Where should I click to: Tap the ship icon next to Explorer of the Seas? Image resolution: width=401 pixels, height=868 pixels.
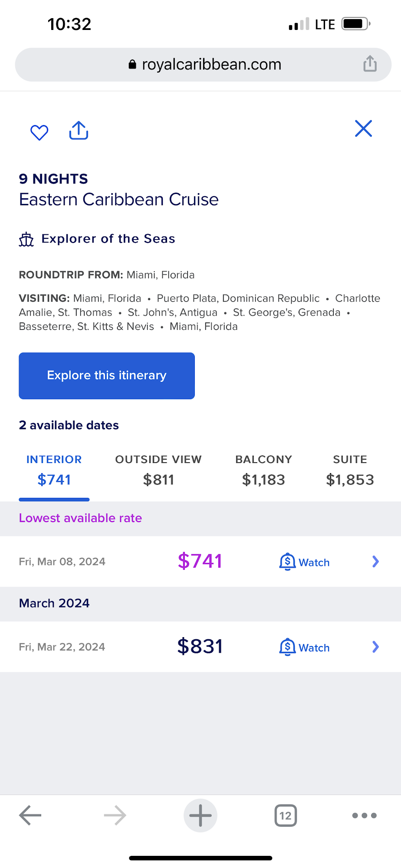tap(26, 239)
